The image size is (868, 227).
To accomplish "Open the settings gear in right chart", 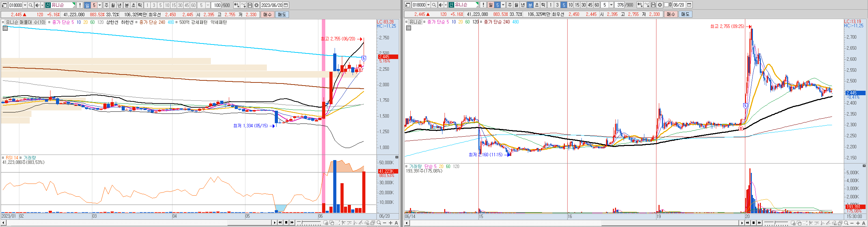I will pyautogui.click(x=660, y=5).
